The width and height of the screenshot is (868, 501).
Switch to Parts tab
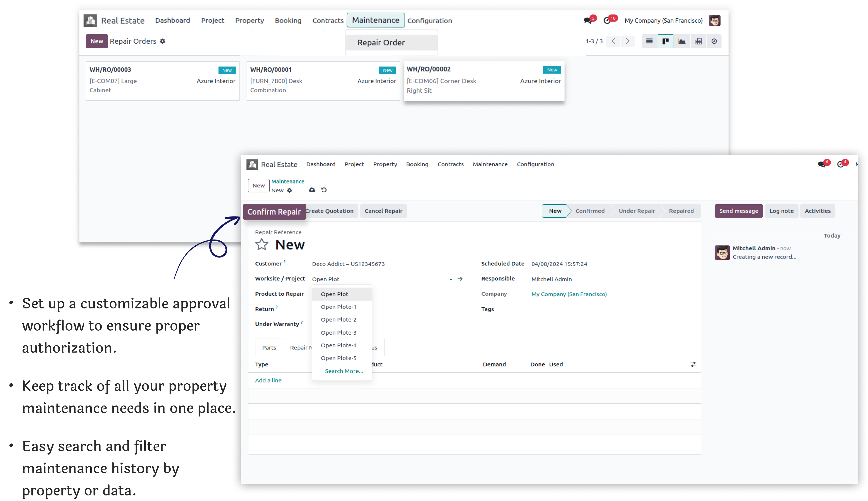coord(269,347)
